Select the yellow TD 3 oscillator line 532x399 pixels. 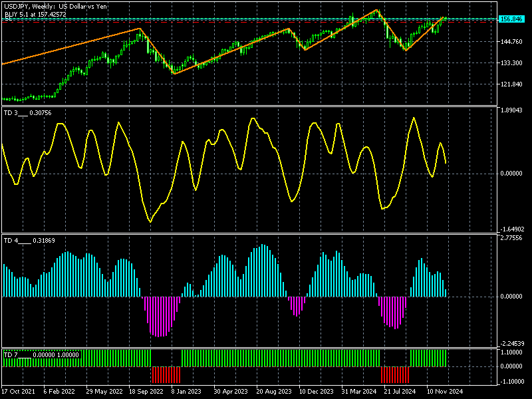pos(224,170)
